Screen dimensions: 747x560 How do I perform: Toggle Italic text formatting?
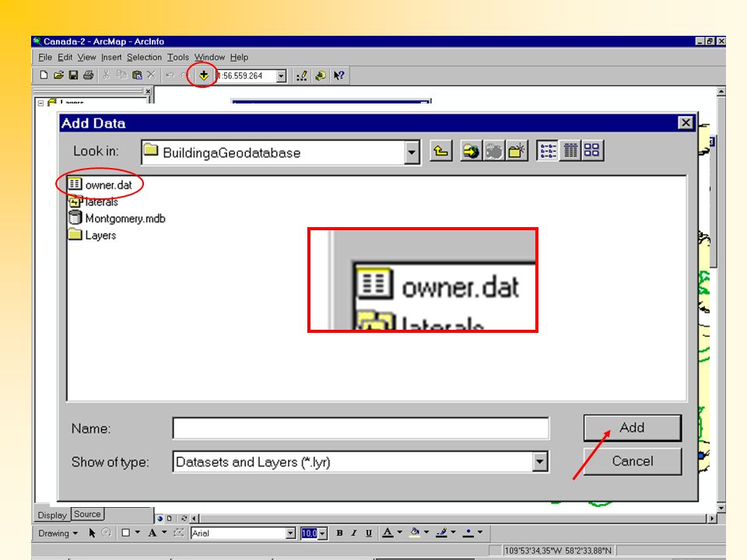pyautogui.click(x=353, y=533)
